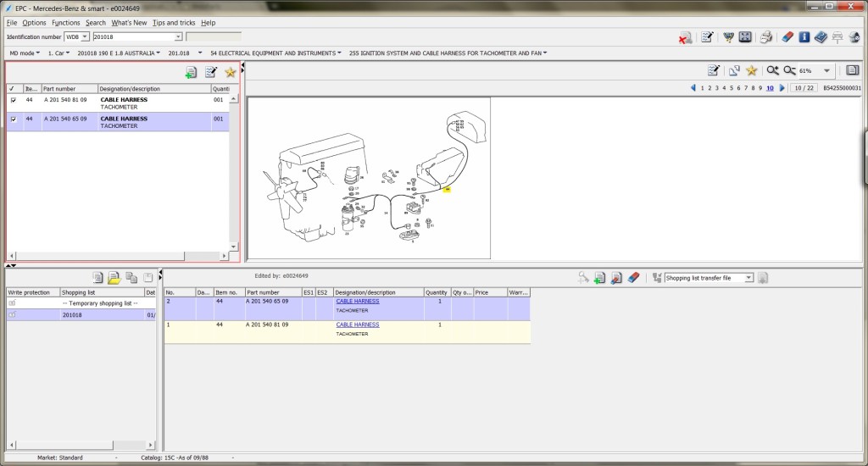This screenshot has width=868, height=466.
Task: Click the star icon in parts list panel
Action: 231,72
